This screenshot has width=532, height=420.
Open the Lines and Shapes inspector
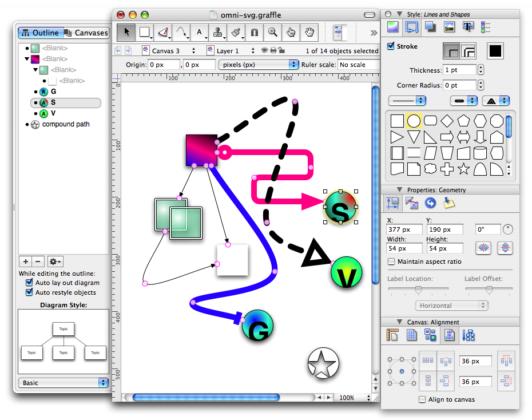412,27
